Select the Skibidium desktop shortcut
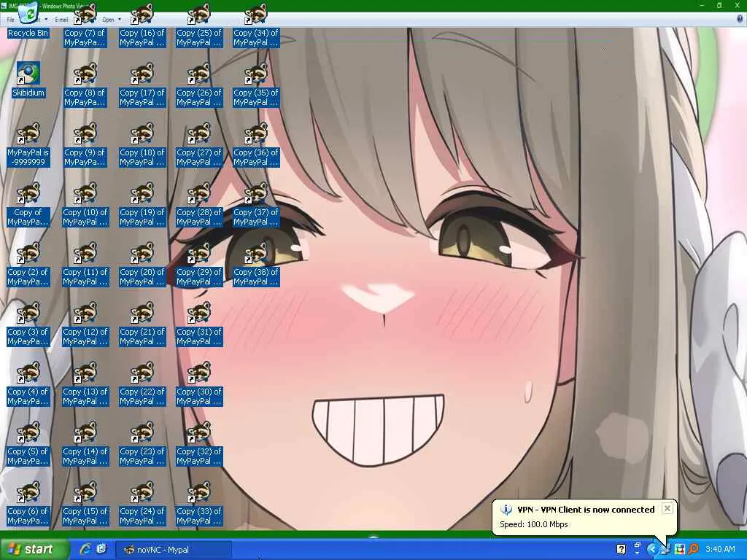Image resolution: width=747 pixels, height=560 pixels. pyautogui.click(x=28, y=79)
